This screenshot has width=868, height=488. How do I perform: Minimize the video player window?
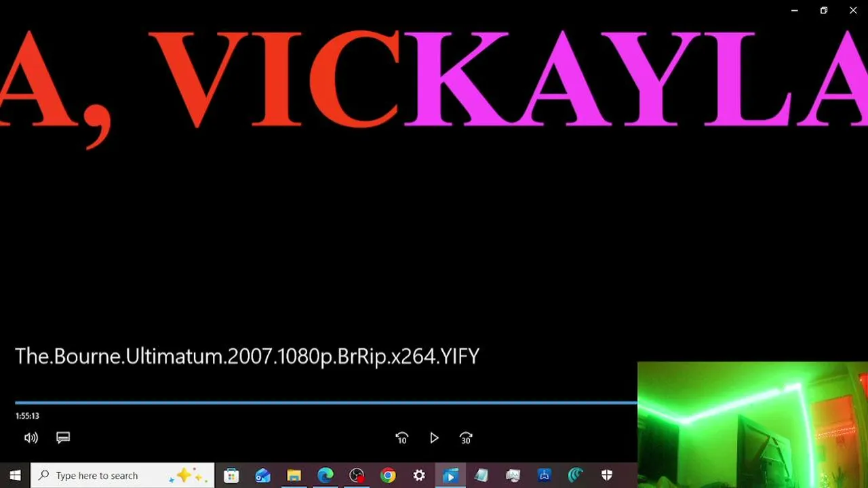795,10
